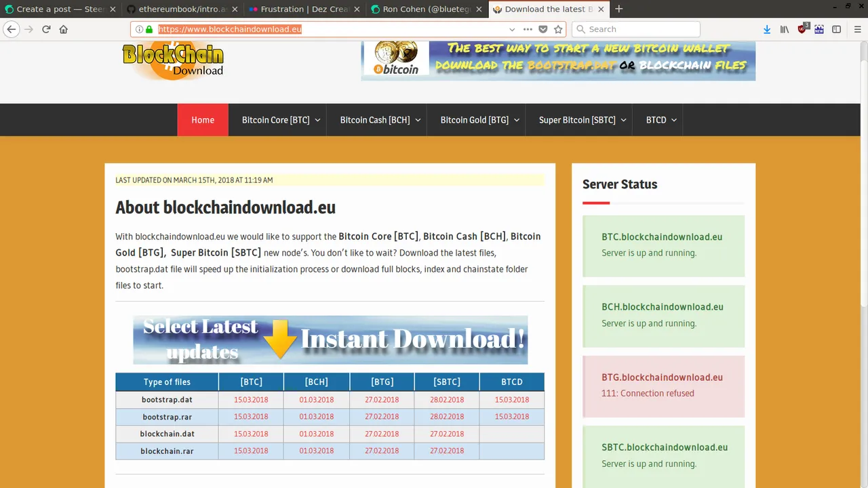Open the browser home page

(63, 29)
